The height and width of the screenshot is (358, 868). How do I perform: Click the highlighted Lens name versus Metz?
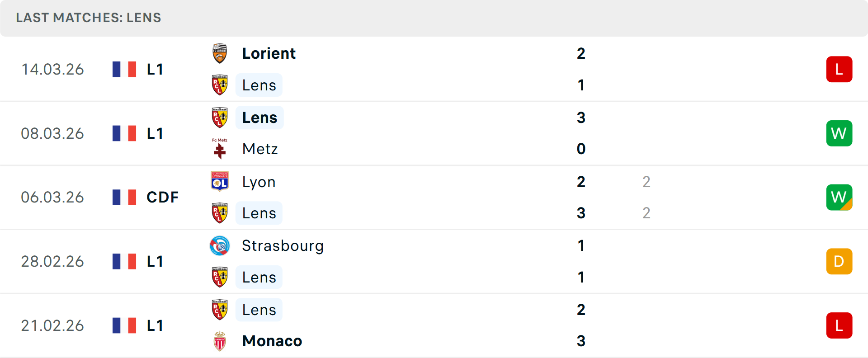[x=259, y=118]
